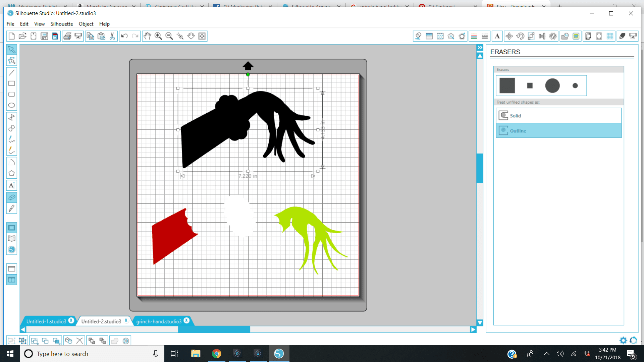Activate the Pan hand tool

click(147, 36)
